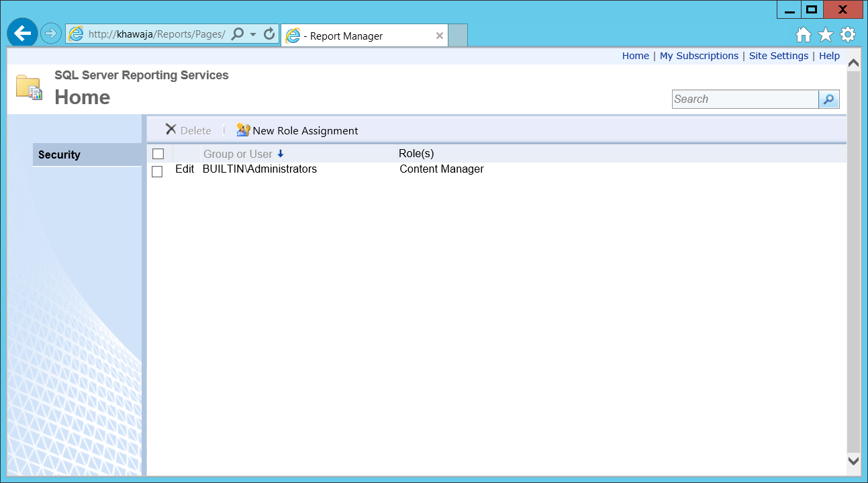Open the browser Home icon
Image resolution: width=868 pixels, height=483 pixels.
tap(804, 35)
